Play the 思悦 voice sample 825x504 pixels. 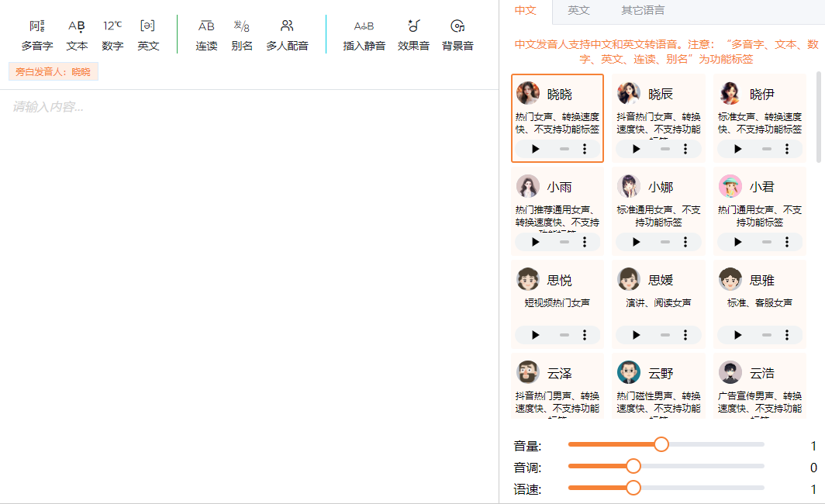tap(536, 335)
